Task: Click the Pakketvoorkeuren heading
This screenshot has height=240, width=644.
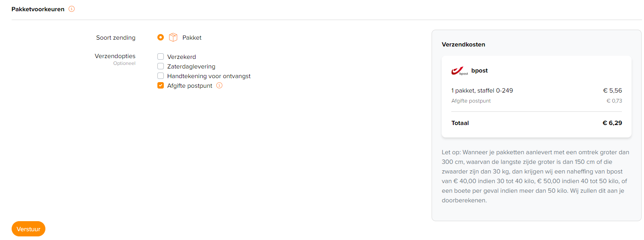Action: pos(38,9)
